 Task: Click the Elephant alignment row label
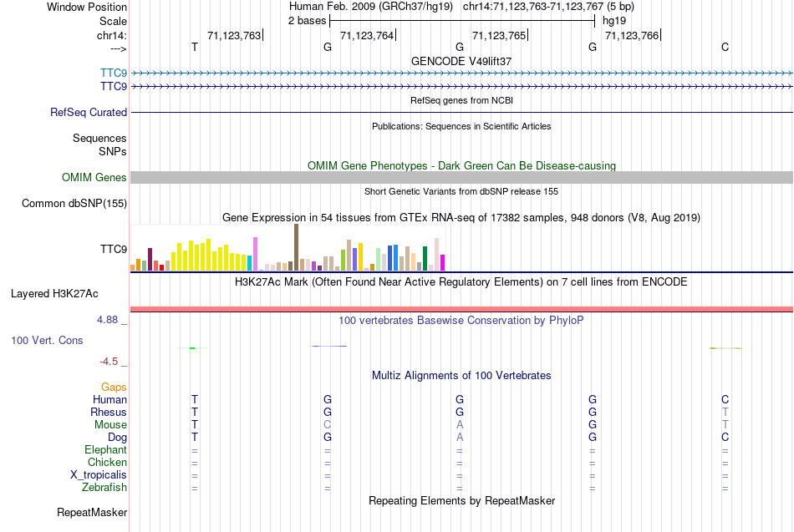(x=105, y=450)
